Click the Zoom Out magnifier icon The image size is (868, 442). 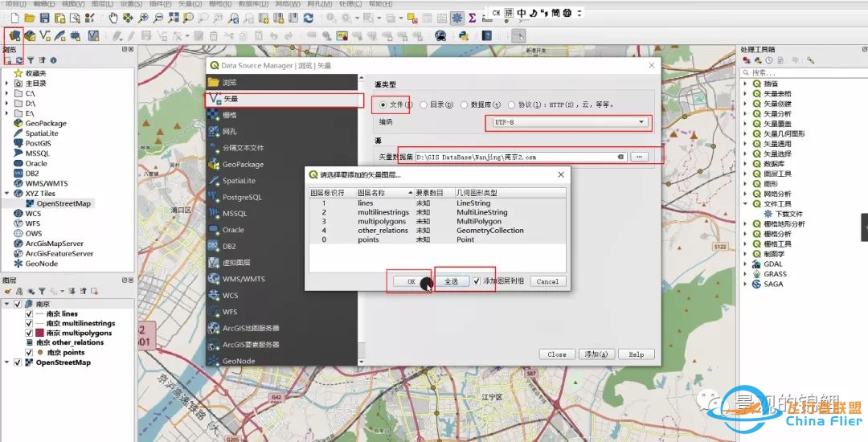158,18
